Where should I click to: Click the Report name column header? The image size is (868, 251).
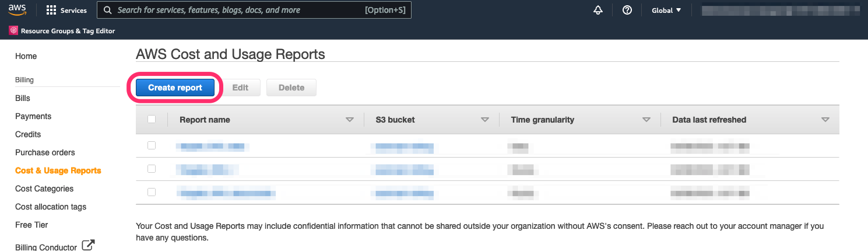(x=205, y=120)
